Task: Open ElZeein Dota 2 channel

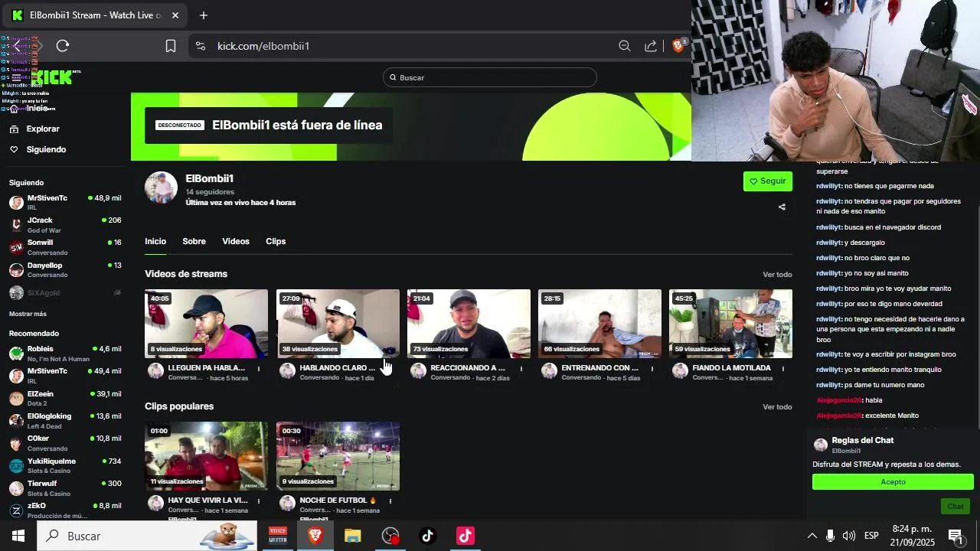Action: 65,399
